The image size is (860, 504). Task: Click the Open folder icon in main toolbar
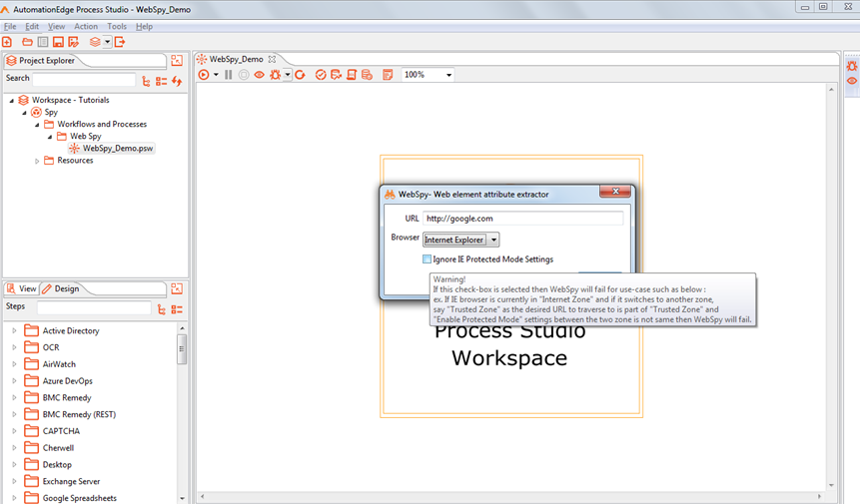(27, 42)
